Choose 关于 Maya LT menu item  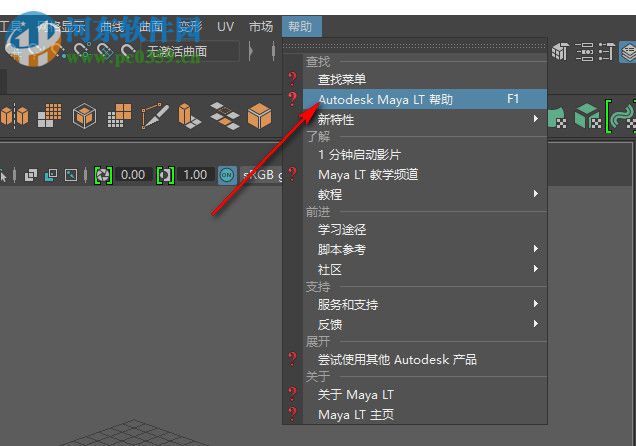click(425, 395)
